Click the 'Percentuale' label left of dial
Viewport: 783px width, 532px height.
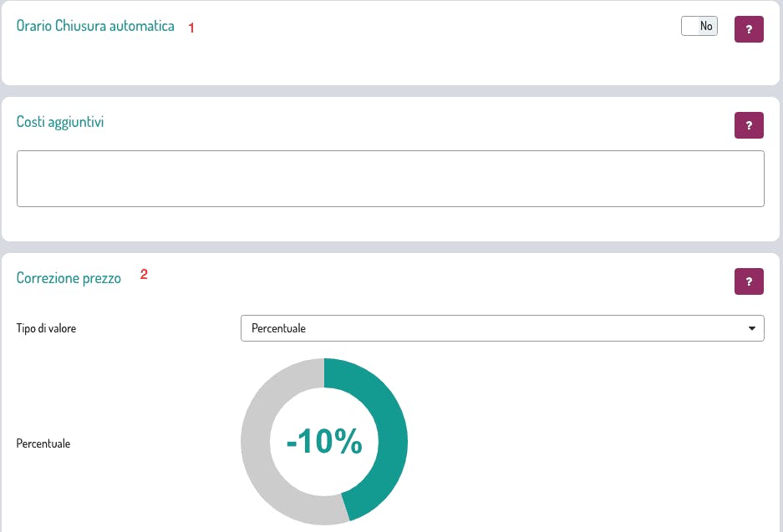[x=43, y=443]
